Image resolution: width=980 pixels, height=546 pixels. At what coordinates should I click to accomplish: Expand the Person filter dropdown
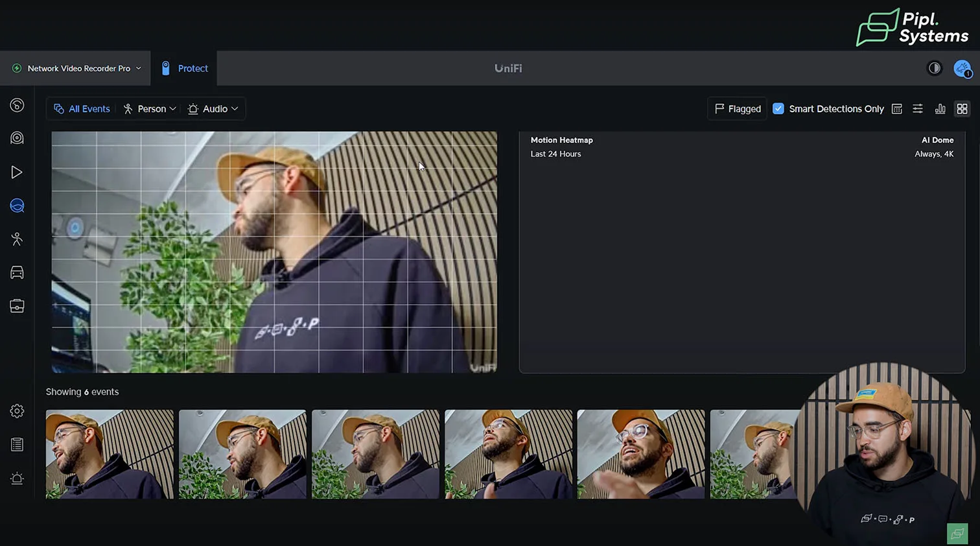pos(150,109)
